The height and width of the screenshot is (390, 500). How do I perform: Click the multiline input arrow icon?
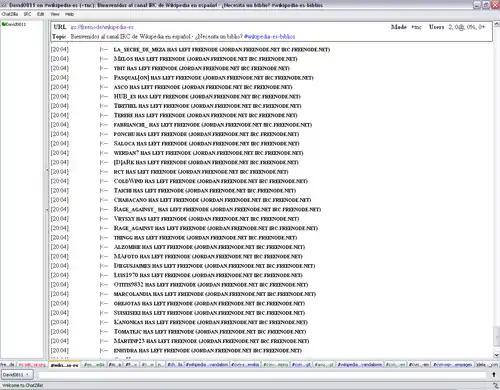click(494, 375)
